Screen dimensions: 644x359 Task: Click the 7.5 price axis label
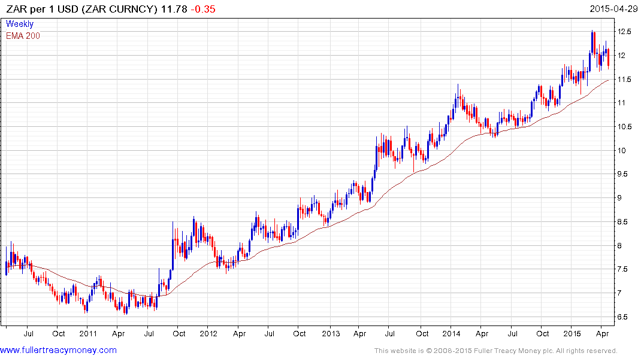(624, 269)
